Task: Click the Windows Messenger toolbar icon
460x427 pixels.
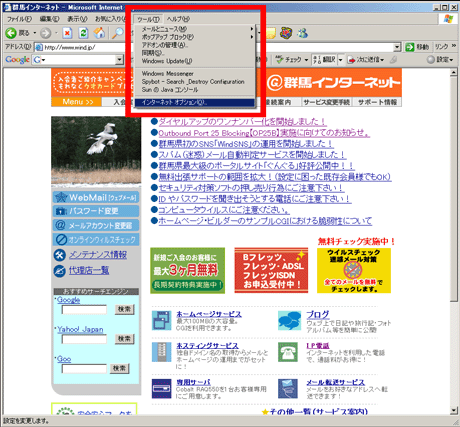Action: click(303, 33)
